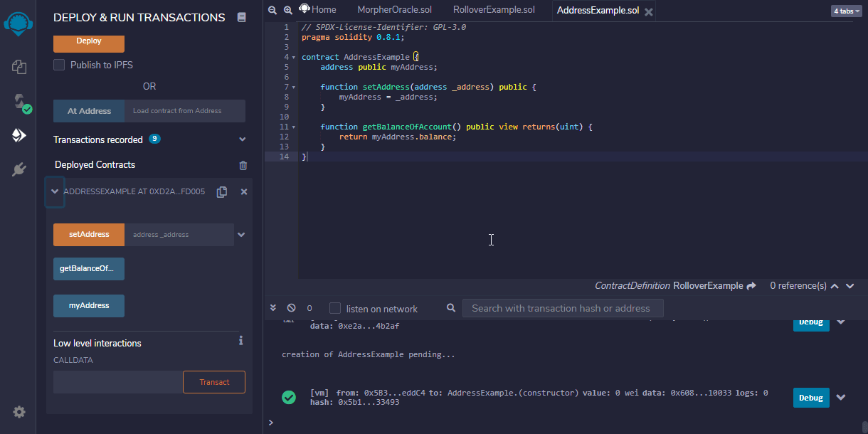Viewport: 868px width, 434px height.
Task: Switch to the Home tab
Action: 317,10
